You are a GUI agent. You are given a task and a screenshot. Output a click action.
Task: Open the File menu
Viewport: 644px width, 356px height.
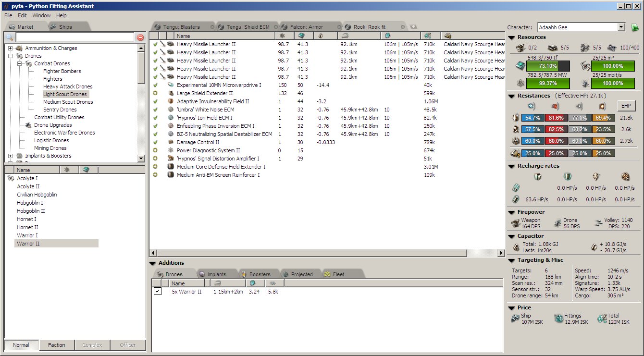click(8, 15)
